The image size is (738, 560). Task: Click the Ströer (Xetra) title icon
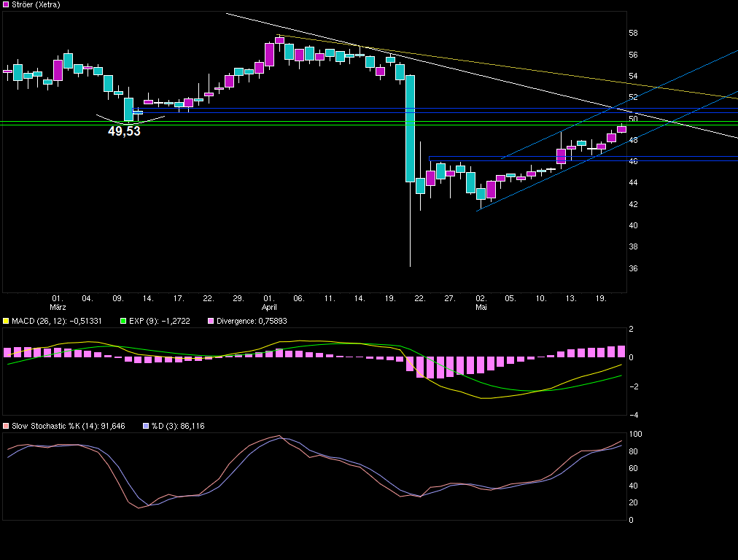point(6,4)
